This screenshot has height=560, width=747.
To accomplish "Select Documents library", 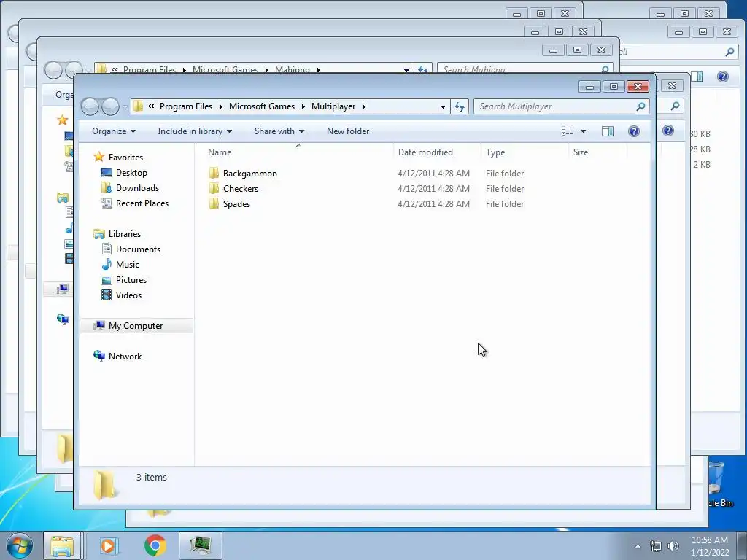I will tap(138, 249).
